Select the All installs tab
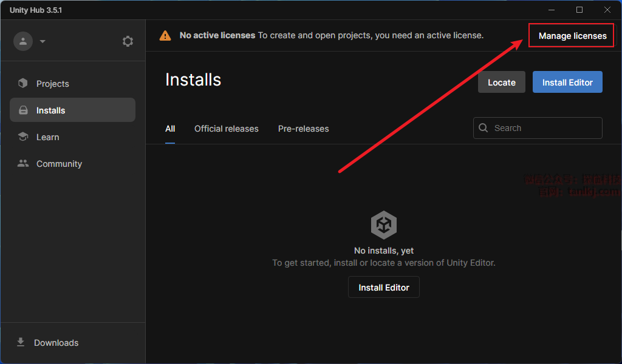 tap(170, 129)
